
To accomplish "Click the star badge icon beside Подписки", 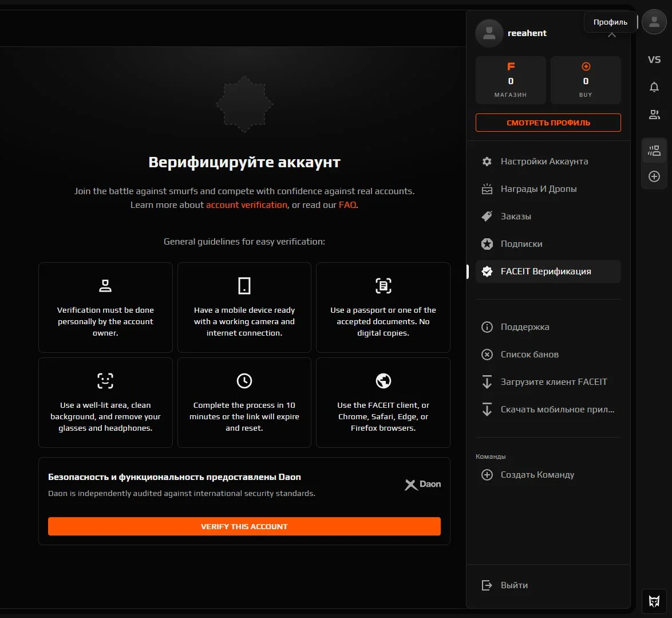I will (487, 243).
